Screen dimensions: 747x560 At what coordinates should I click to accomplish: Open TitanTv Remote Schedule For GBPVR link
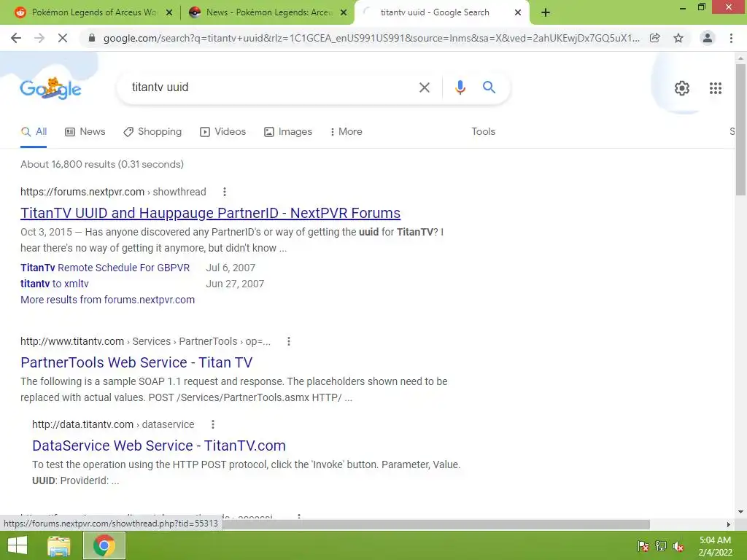pyautogui.click(x=105, y=268)
